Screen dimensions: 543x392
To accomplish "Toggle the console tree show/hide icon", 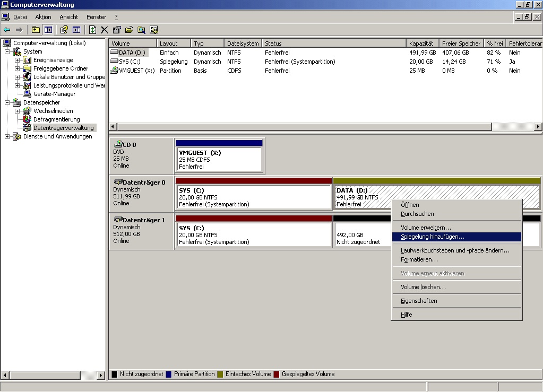I will click(48, 30).
